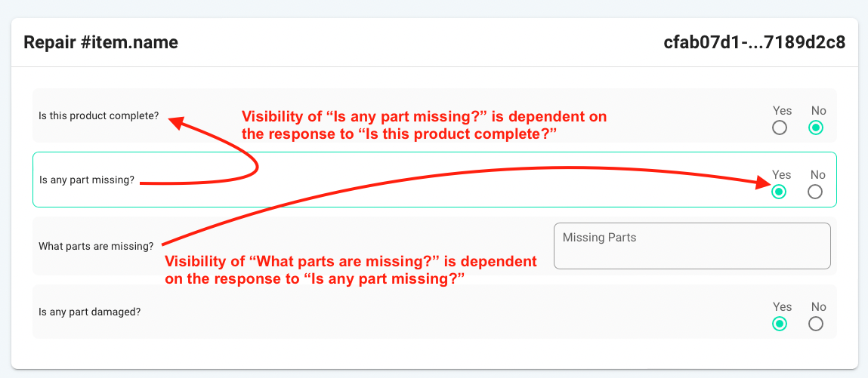Choose Yes radio for "Is any part missing?"
868x378 pixels.
point(779,192)
